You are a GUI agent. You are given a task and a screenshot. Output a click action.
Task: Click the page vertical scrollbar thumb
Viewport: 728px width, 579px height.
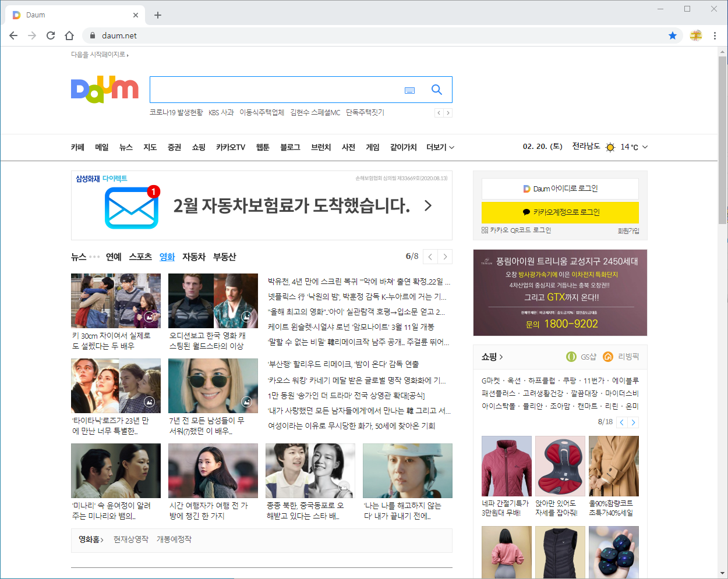pyautogui.click(x=722, y=140)
